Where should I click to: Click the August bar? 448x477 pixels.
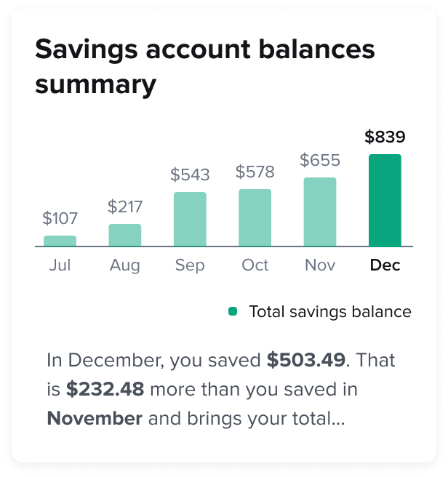(125, 236)
